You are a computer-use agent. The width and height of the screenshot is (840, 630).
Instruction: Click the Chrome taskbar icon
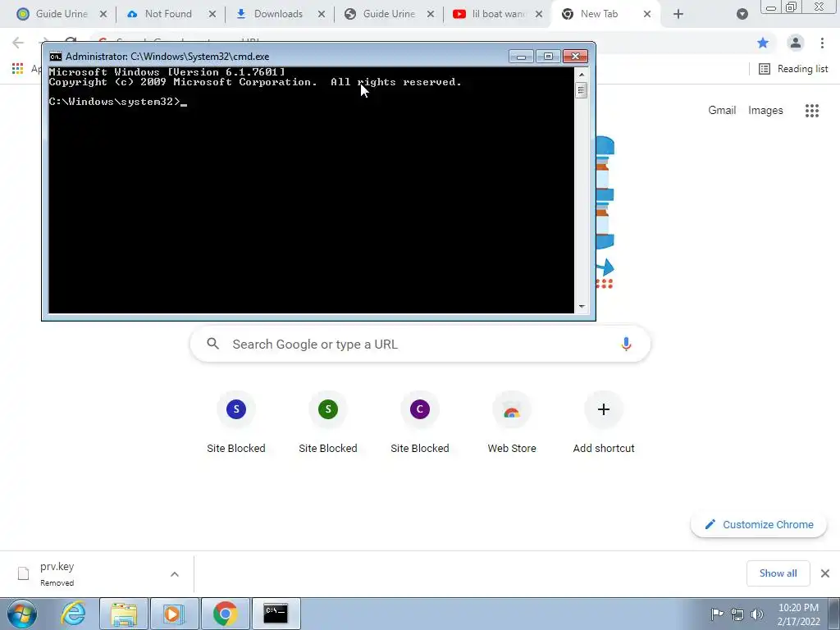point(225,614)
